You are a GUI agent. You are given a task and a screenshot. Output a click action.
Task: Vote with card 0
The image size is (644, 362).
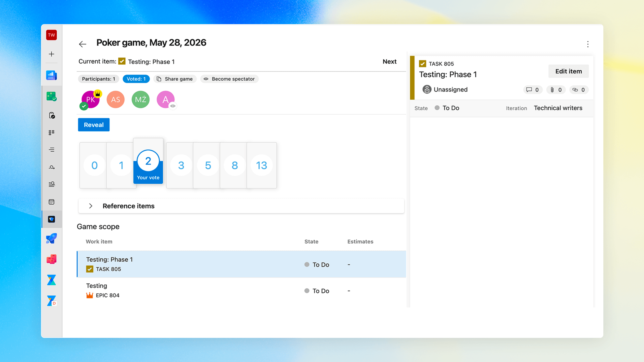click(x=95, y=165)
